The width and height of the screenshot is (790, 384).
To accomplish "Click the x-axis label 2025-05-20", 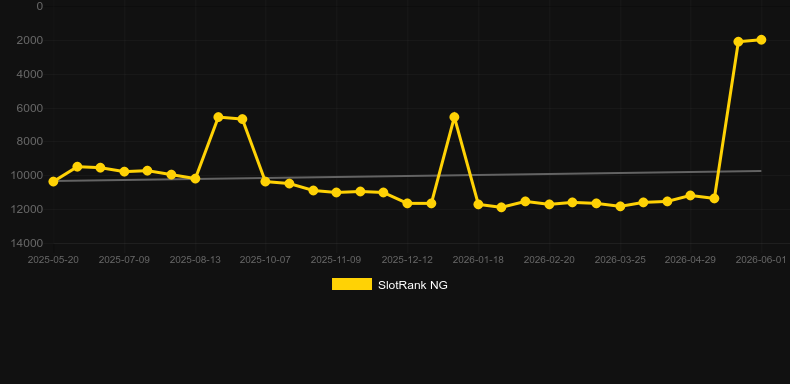I will 53,260.
